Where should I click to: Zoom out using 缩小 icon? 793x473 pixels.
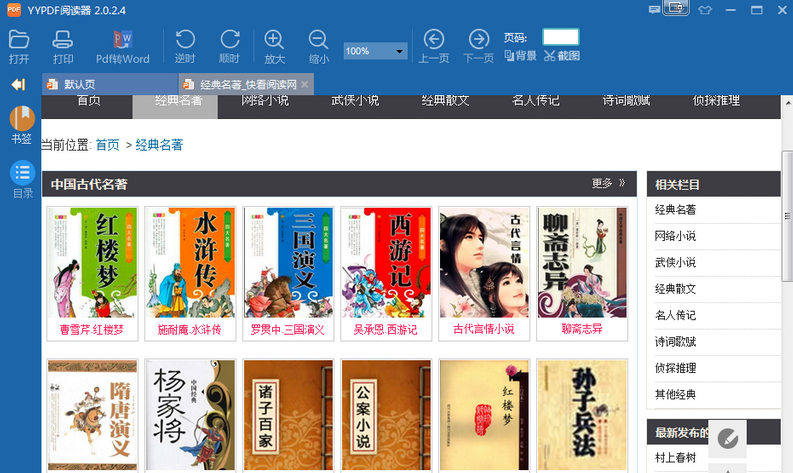pyautogui.click(x=319, y=47)
